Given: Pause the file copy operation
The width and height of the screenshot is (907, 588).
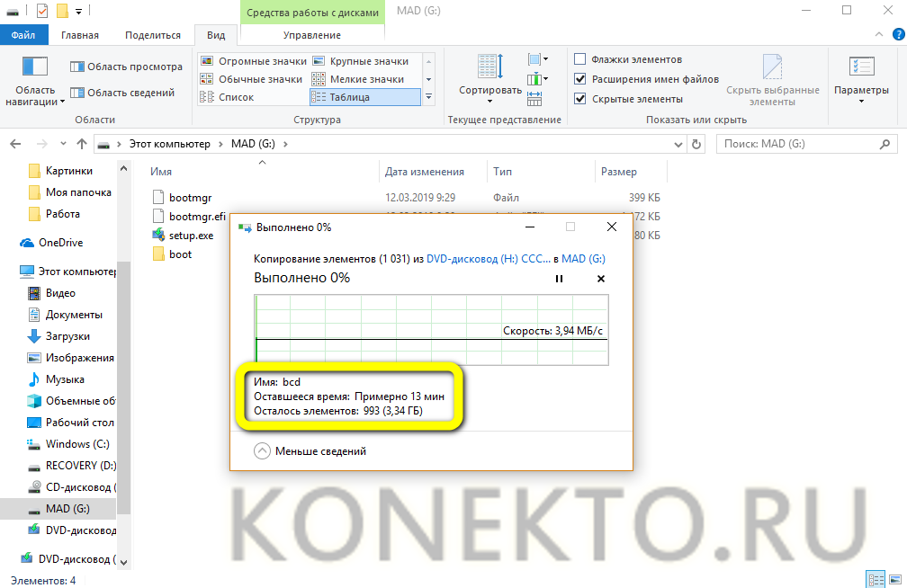Looking at the screenshot, I should [559, 279].
